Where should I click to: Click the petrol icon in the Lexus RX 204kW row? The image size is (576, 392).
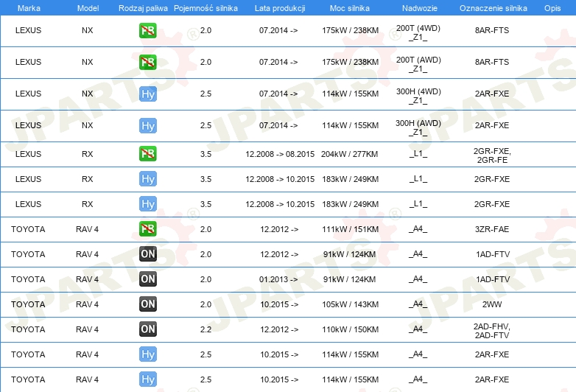148,153
